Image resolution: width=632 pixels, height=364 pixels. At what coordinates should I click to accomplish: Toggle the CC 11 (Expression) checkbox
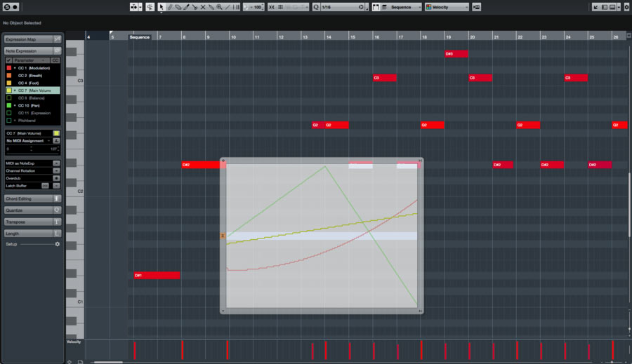coord(9,113)
